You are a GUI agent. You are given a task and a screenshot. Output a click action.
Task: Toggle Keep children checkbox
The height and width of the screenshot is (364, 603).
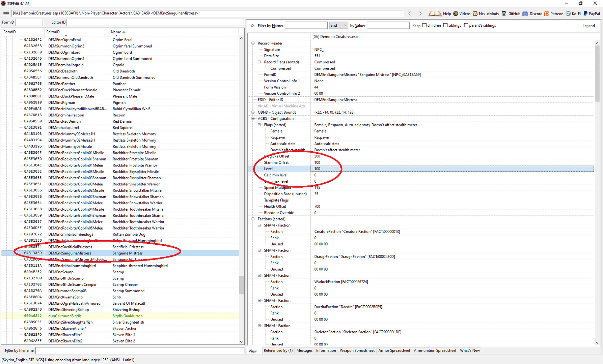(424, 25)
